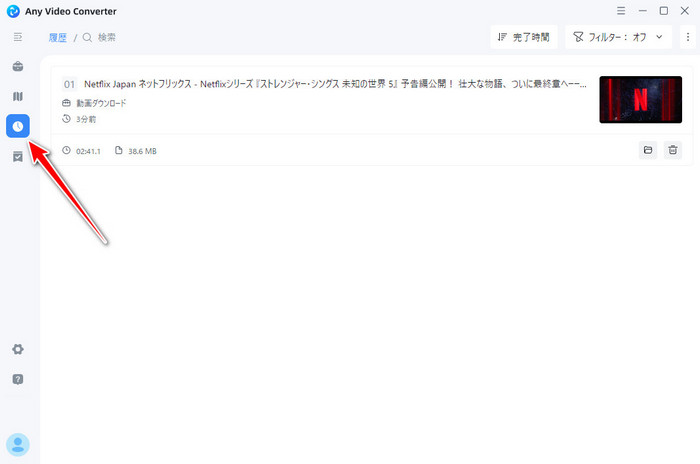
Task: Open the user account avatar
Action: 18,445
